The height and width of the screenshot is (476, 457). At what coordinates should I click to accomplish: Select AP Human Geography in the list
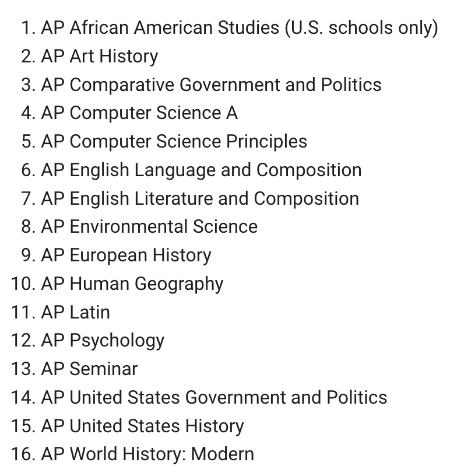tap(132, 284)
